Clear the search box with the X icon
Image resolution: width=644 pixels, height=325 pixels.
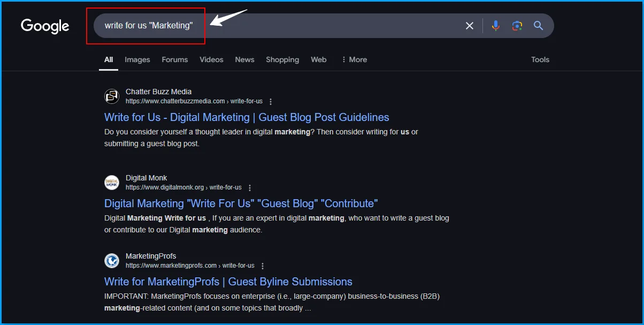coord(470,26)
